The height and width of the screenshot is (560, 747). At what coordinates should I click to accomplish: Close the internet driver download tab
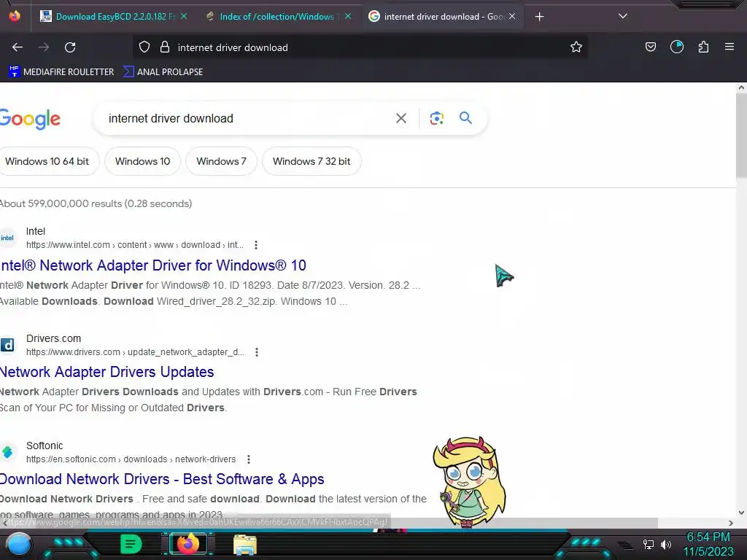(x=512, y=17)
